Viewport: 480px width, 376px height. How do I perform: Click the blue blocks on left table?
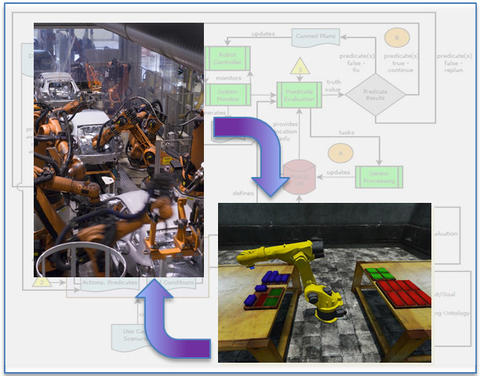click(x=267, y=286)
